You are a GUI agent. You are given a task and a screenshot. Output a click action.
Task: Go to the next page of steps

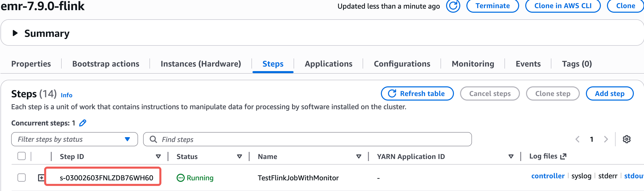(606, 139)
